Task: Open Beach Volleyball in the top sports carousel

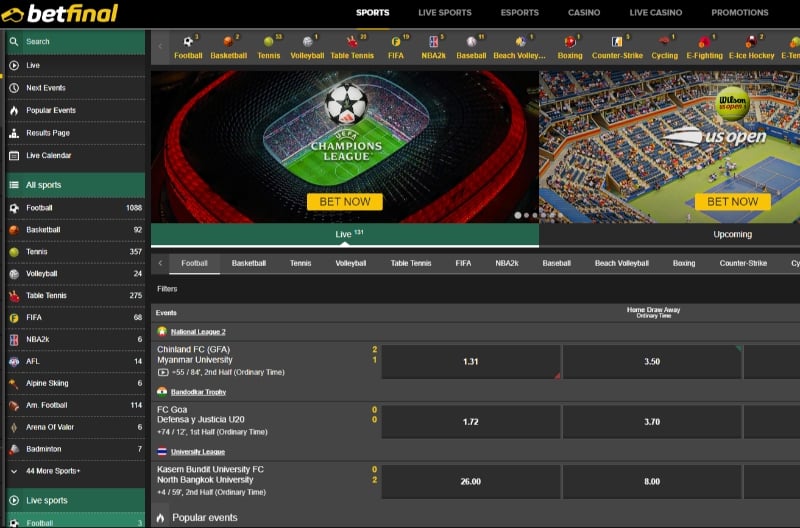Action: click(519, 48)
